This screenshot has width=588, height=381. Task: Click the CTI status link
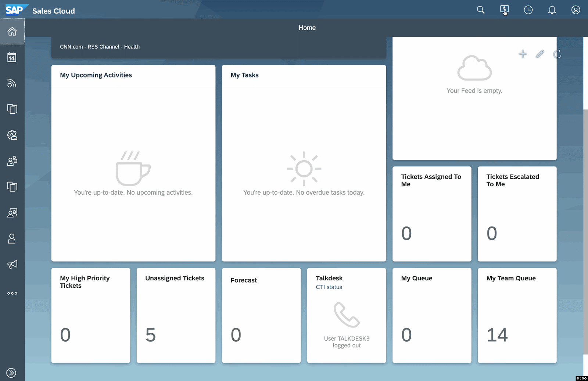coord(329,287)
